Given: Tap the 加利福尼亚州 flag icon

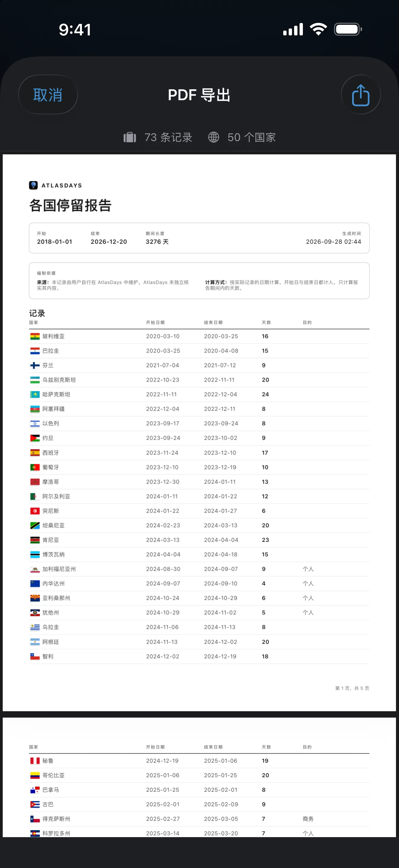Looking at the screenshot, I should click(x=35, y=569).
